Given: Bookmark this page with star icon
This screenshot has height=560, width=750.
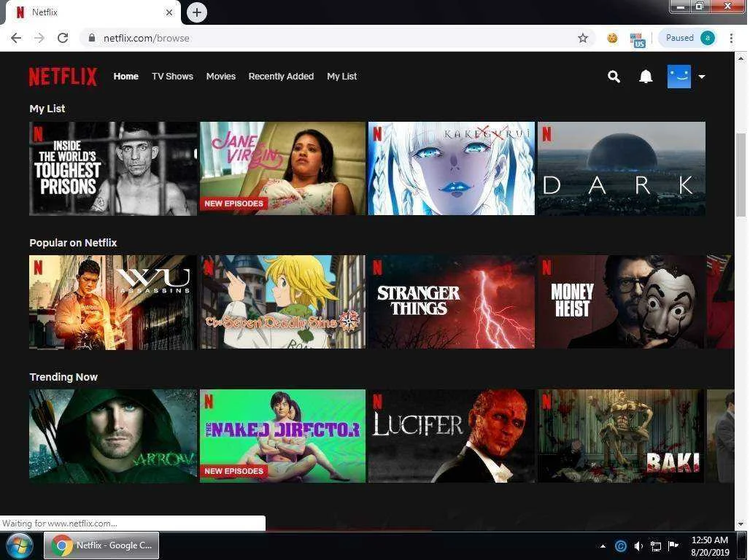Looking at the screenshot, I should [583, 38].
